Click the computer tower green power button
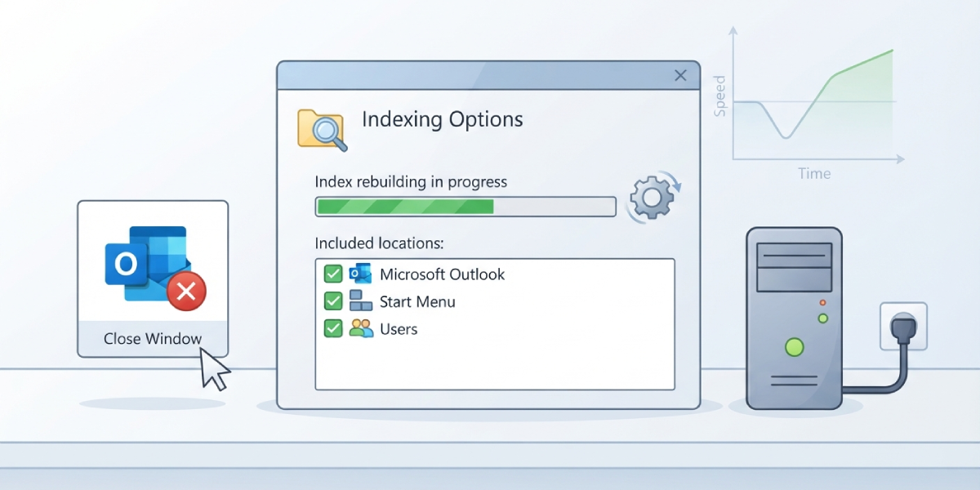 (x=794, y=349)
